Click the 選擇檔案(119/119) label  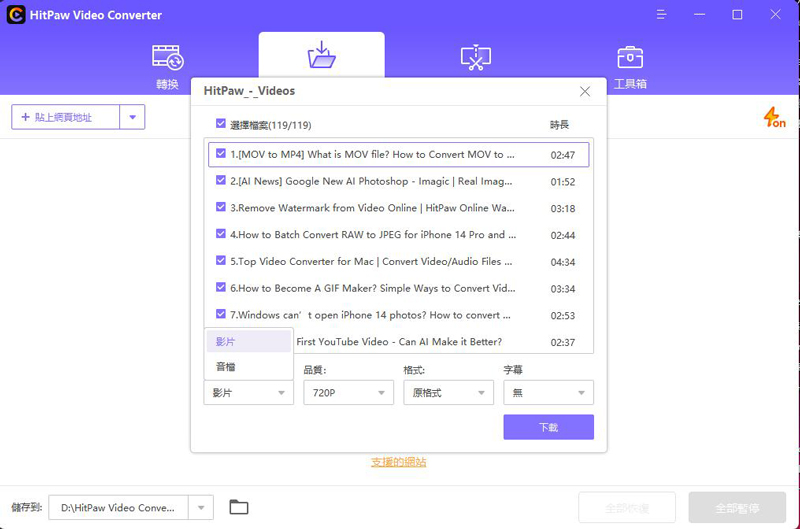(x=270, y=125)
